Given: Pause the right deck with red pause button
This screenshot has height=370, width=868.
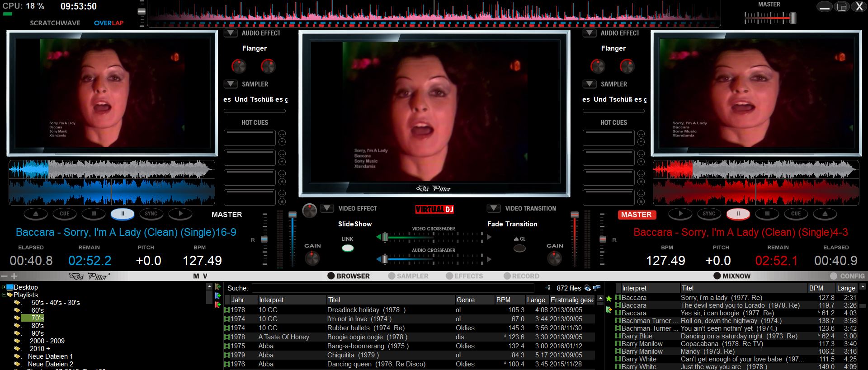Looking at the screenshot, I should [x=738, y=214].
